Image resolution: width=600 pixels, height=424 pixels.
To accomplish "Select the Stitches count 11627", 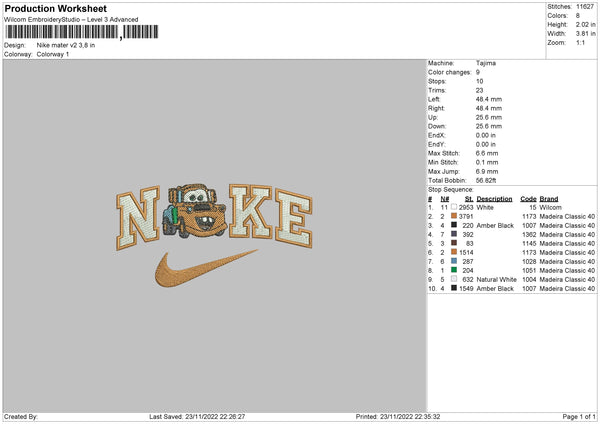I will 585,7.
